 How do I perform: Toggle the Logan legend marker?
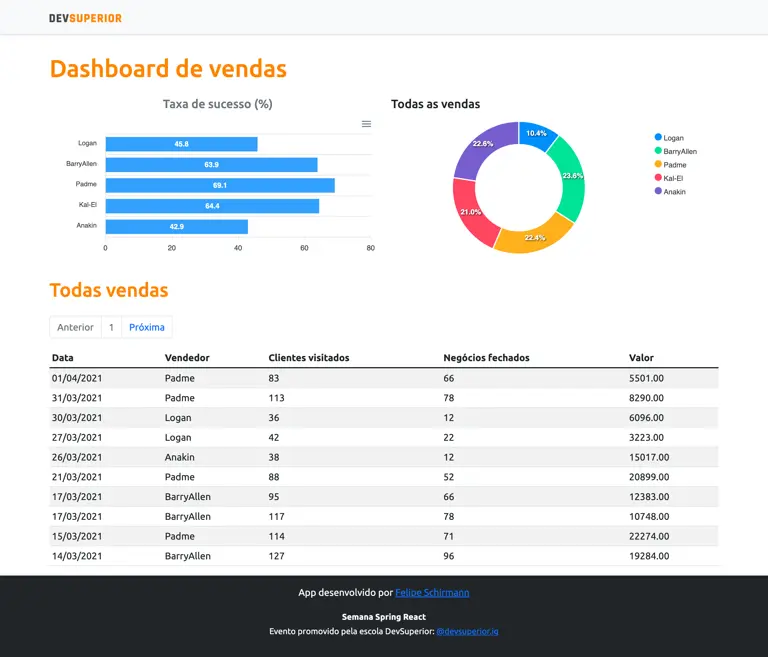click(658, 137)
